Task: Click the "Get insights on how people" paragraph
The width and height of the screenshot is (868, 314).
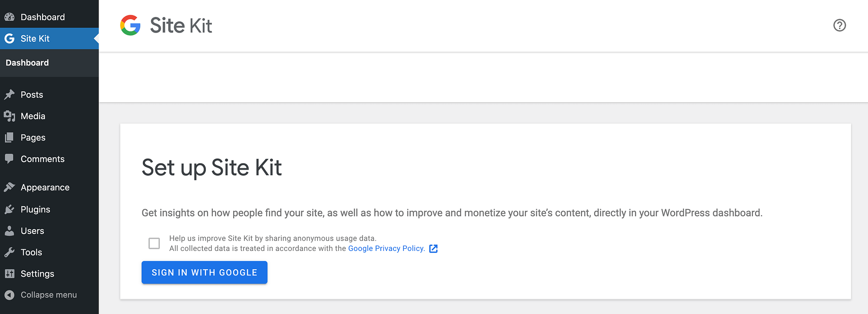Action: coord(452,213)
